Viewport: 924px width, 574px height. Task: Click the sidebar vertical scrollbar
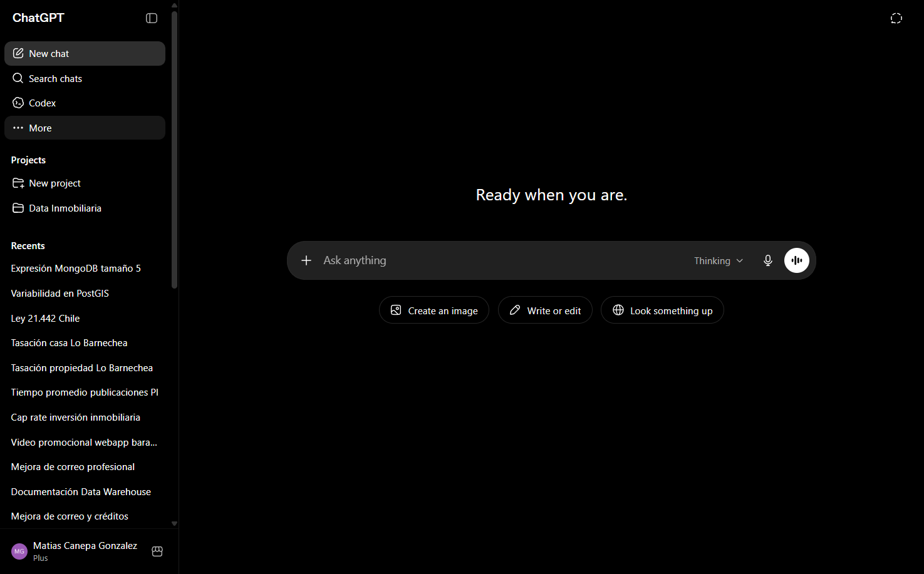click(174, 150)
